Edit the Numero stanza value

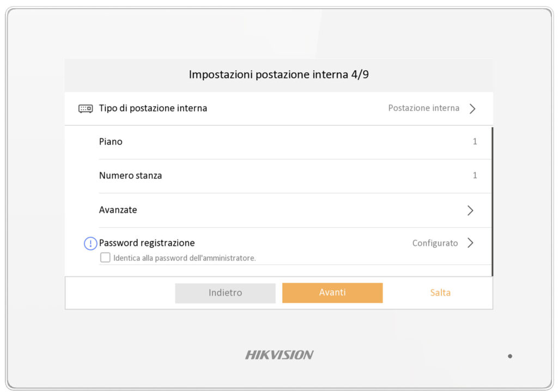(x=475, y=175)
